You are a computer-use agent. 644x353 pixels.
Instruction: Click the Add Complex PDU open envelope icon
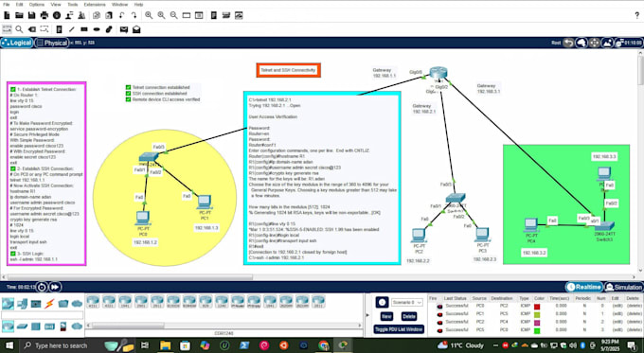click(136, 29)
